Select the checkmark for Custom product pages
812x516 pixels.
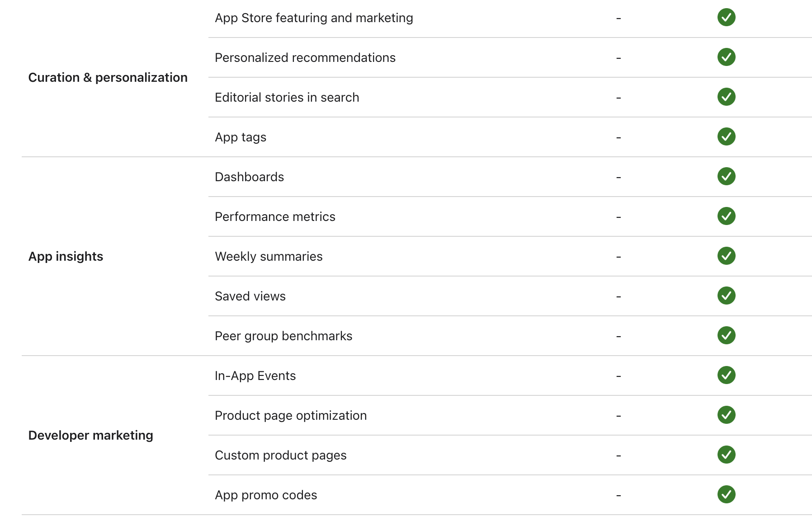(x=726, y=455)
